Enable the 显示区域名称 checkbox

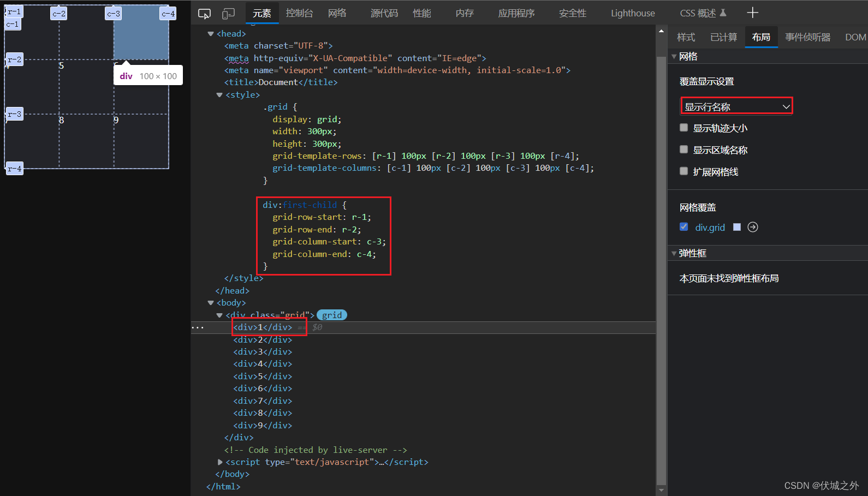(x=683, y=150)
